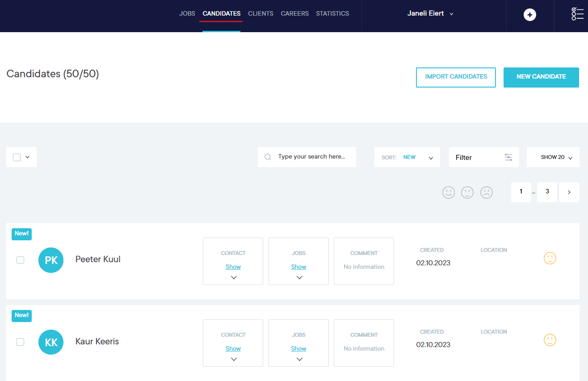Viewport: 588px width, 381px height.
Task: Click the New Candidate button
Action: coord(541,77)
